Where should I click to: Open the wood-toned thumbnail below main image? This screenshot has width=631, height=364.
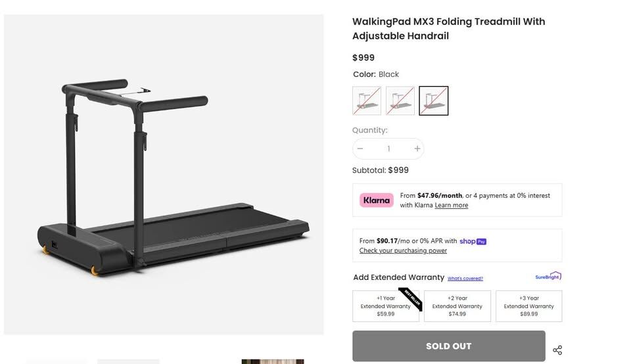(x=273, y=361)
